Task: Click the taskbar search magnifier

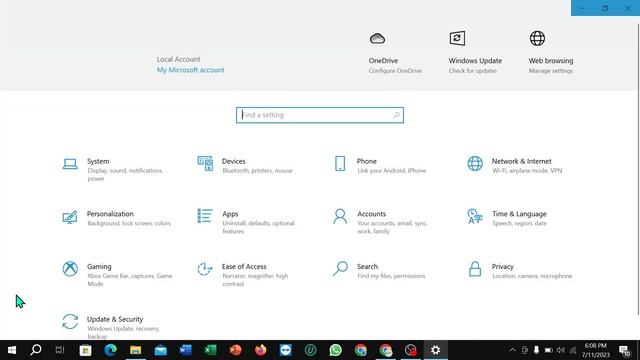Action: tap(36, 350)
